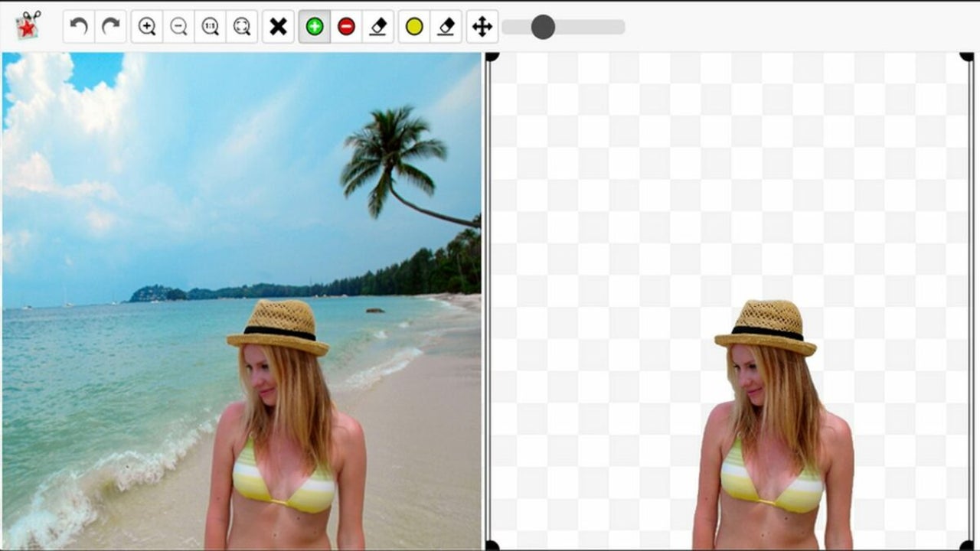Clear all marks with the X button
Viewport: 980px width, 551px height.
279,26
